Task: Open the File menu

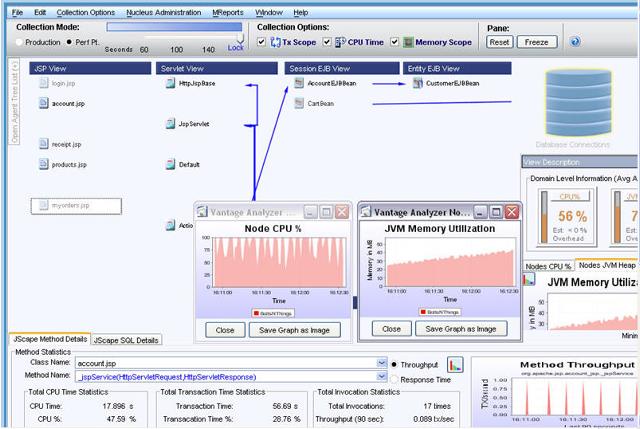Action: coord(17,13)
